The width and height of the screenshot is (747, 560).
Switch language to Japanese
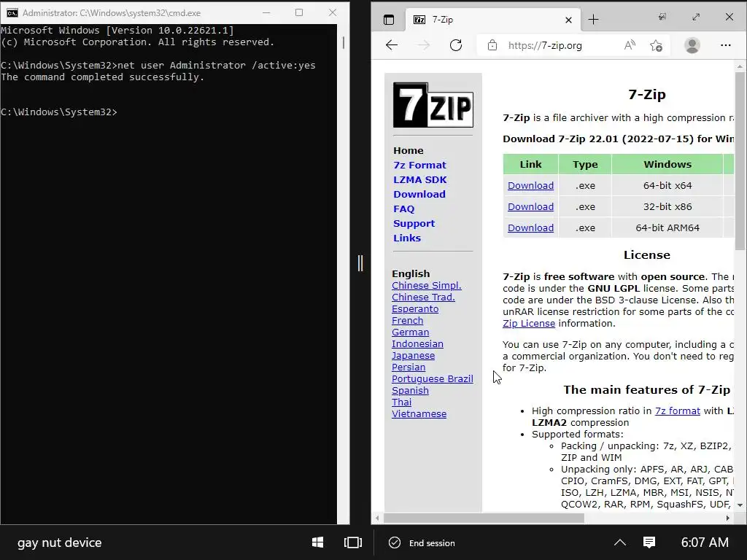(413, 356)
